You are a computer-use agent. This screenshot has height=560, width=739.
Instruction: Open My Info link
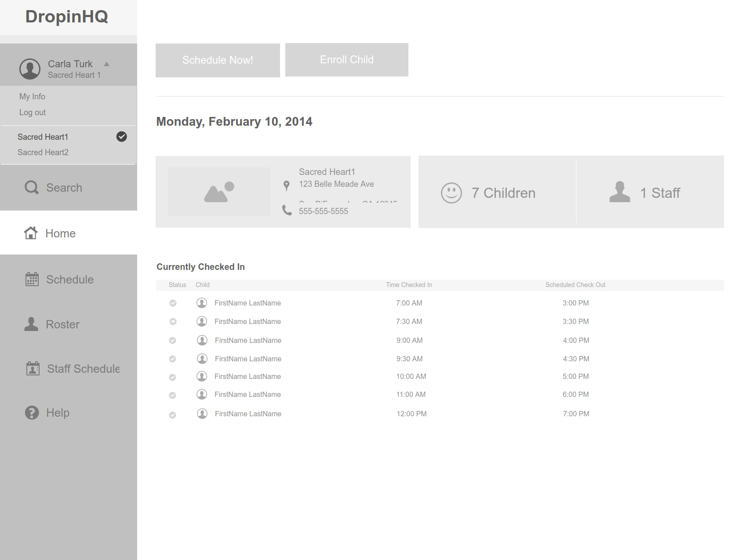pos(32,96)
